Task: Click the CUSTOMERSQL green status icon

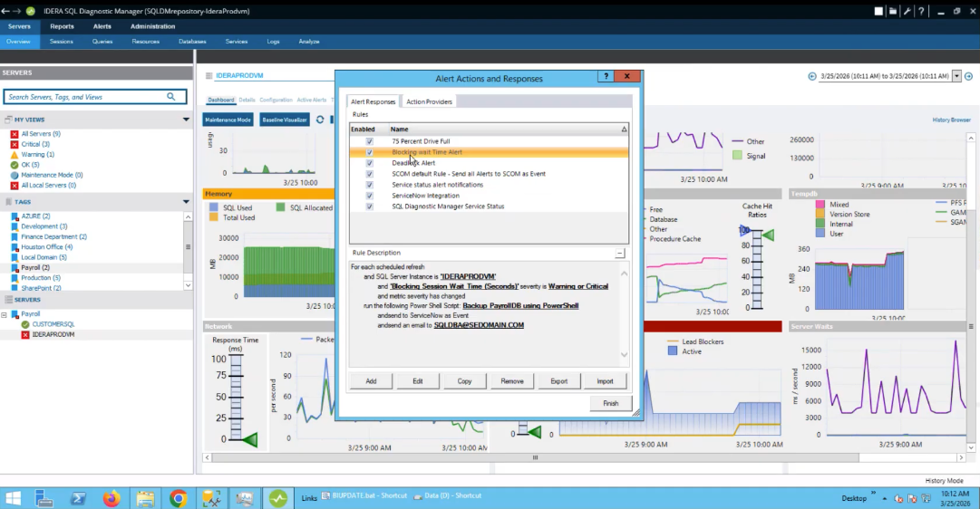Action: [x=25, y=325]
